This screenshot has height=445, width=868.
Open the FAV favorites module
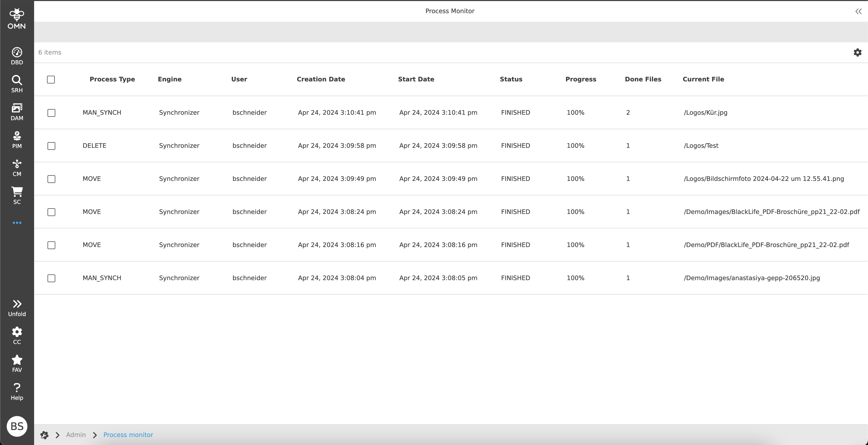coord(17,363)
